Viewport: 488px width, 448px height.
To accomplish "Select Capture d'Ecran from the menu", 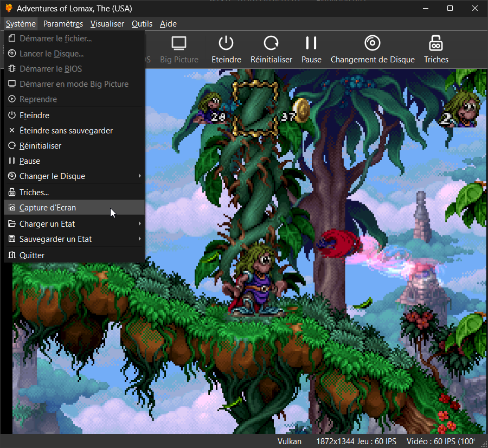I will (74, 207).
